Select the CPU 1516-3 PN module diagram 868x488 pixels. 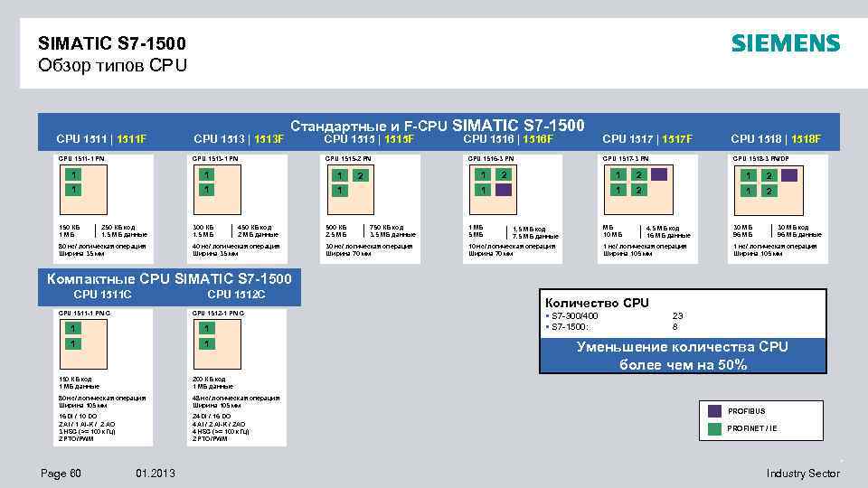coord(493,190)
